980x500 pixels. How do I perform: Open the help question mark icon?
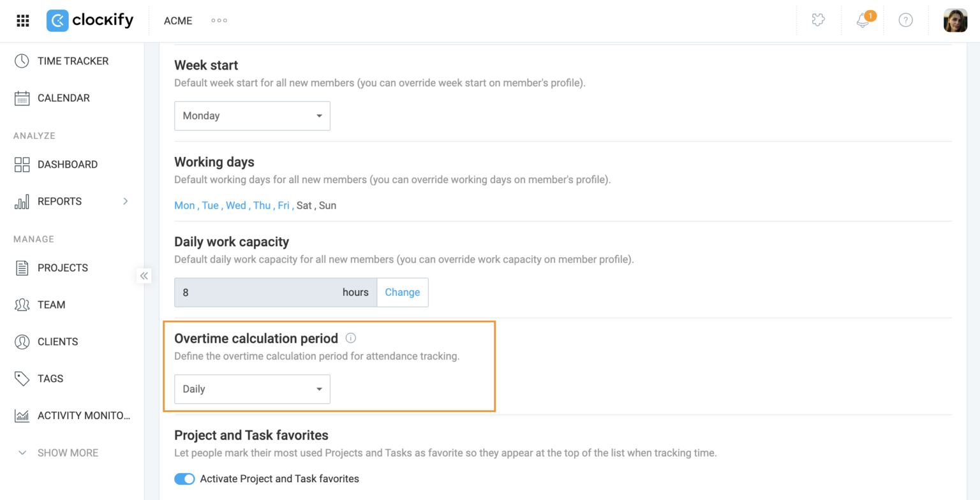(x=905, y=20)
